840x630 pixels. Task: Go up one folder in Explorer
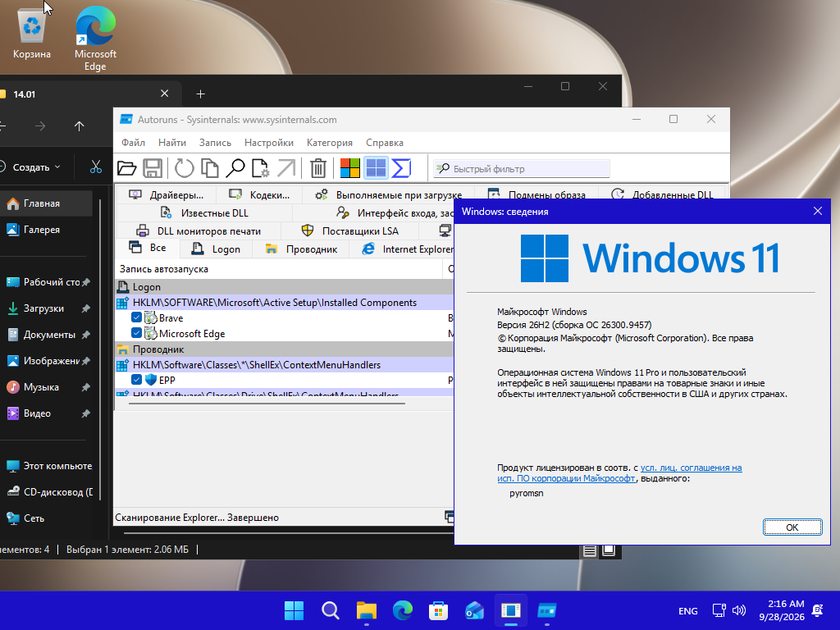point(80,126)
